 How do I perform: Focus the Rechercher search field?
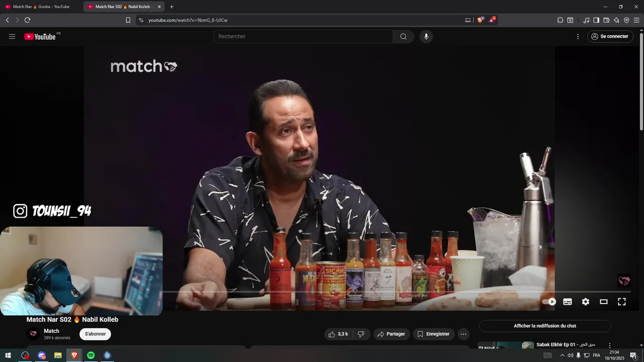(303, 36)
